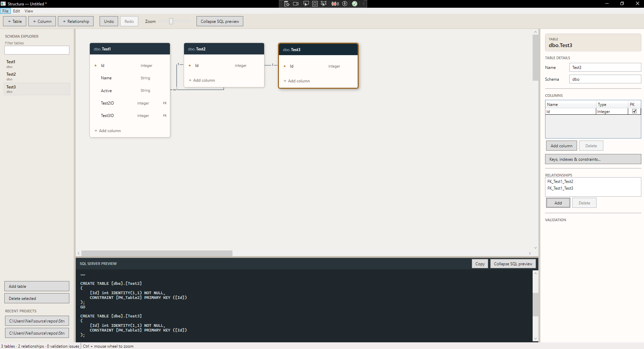
Task: Select Test1 in the schema explorer
Action: 37,64
